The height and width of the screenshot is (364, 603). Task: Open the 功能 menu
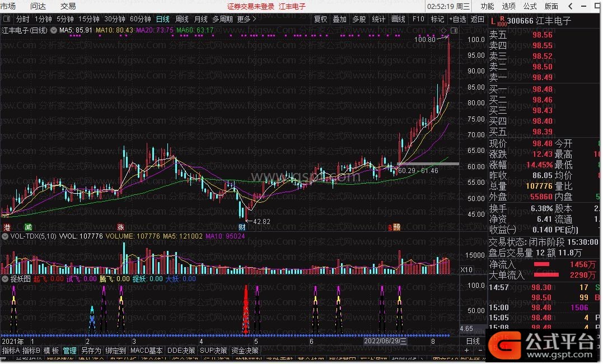click(487, 6)
